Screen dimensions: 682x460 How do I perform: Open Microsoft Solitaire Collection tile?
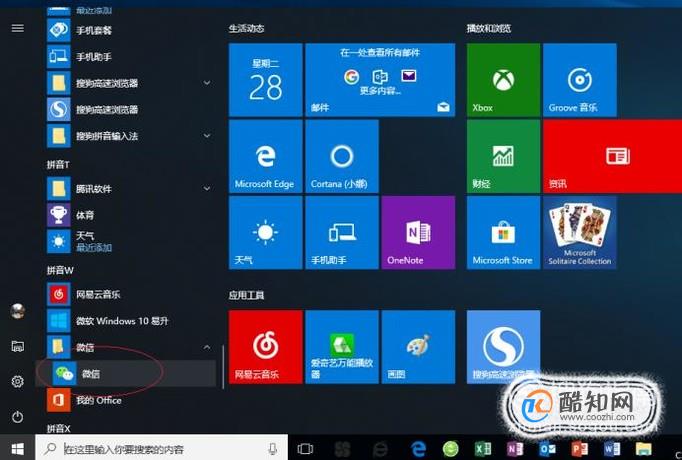tap(580, 233)
